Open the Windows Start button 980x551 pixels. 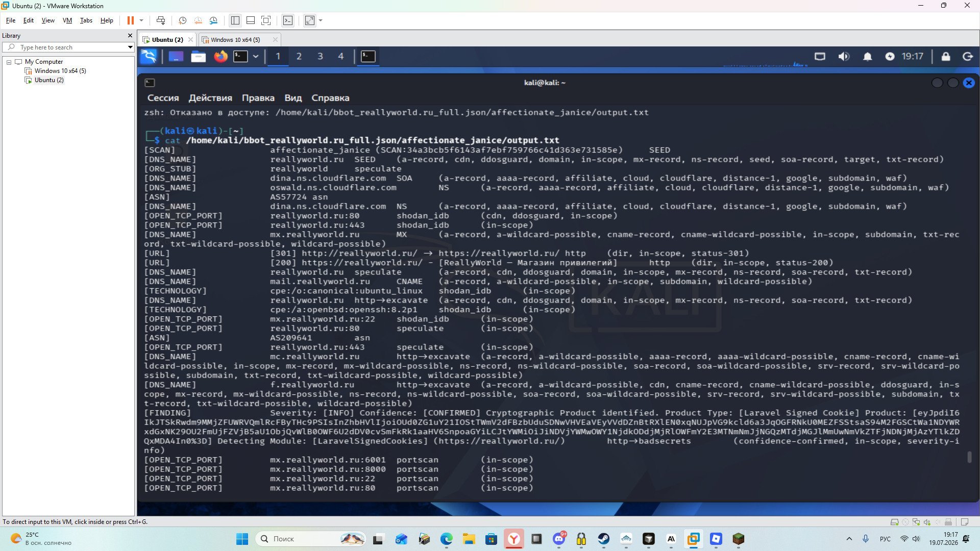point(242,539)
